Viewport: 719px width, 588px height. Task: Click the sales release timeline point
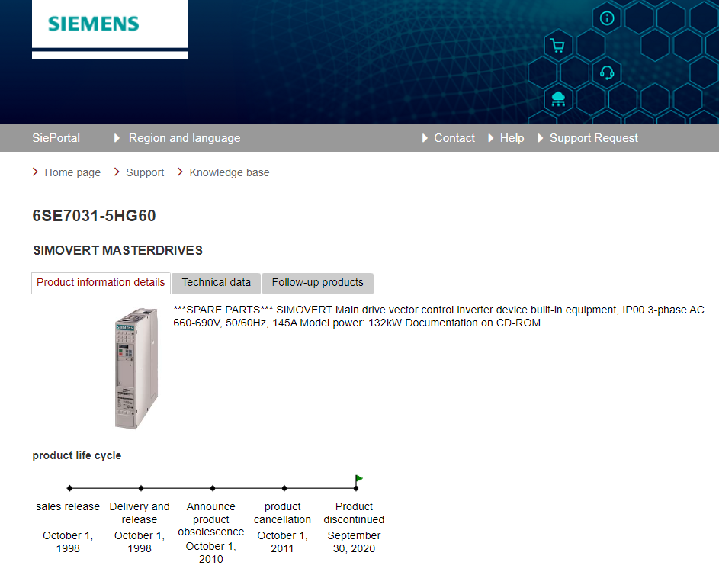69,488
